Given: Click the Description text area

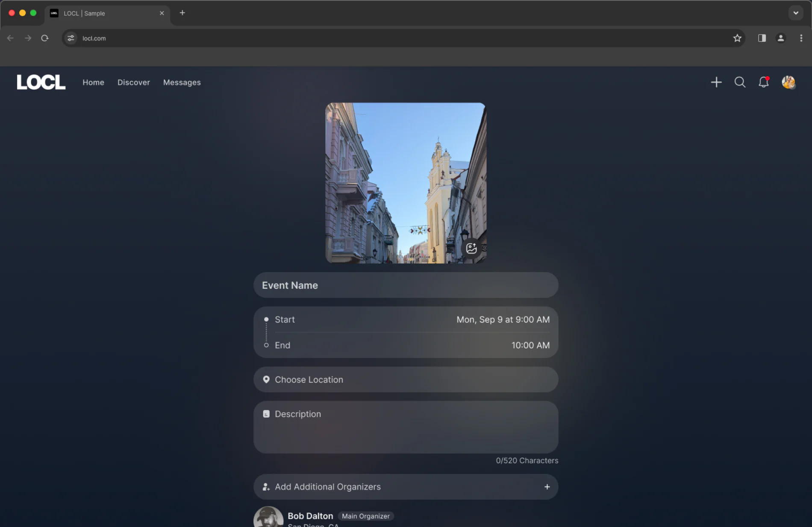Looking at the screenshot, I should tap(406, 427).
